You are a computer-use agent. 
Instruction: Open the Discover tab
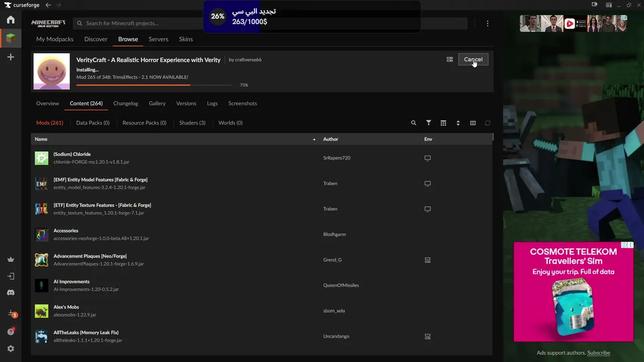(x=96, y=39)
